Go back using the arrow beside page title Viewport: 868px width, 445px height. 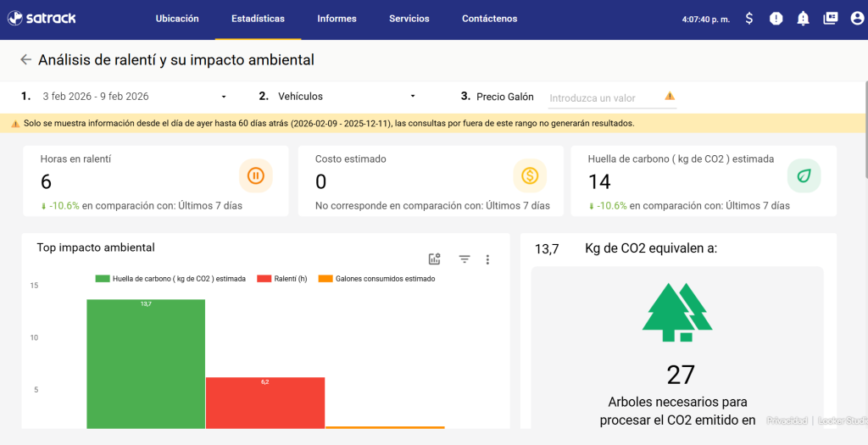pos(25,60)
